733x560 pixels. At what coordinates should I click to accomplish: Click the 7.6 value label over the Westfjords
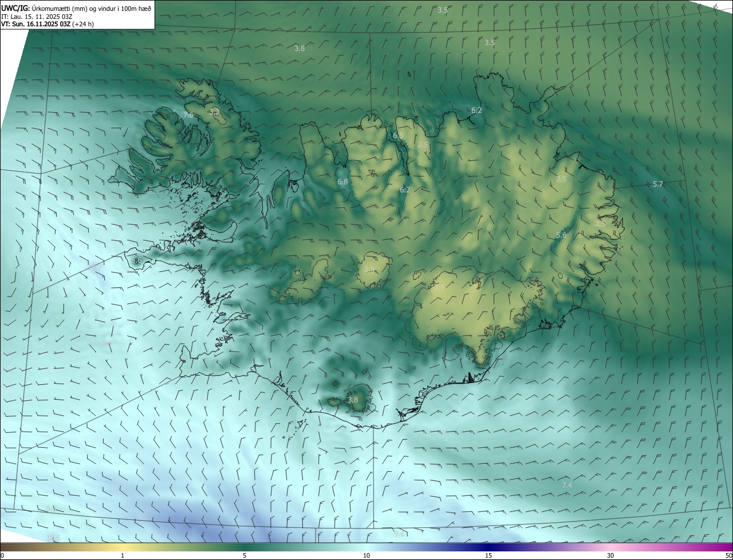click(x=188, y=115)
